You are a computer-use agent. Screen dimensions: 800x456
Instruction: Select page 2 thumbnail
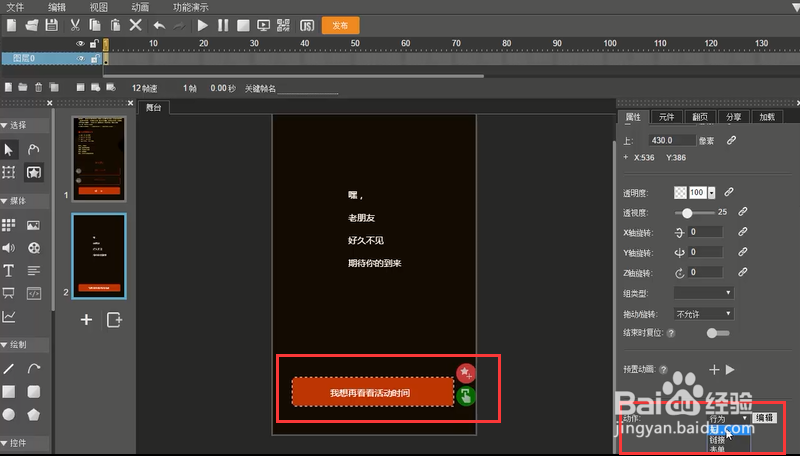pyautogui.click(x=99, y=256)
